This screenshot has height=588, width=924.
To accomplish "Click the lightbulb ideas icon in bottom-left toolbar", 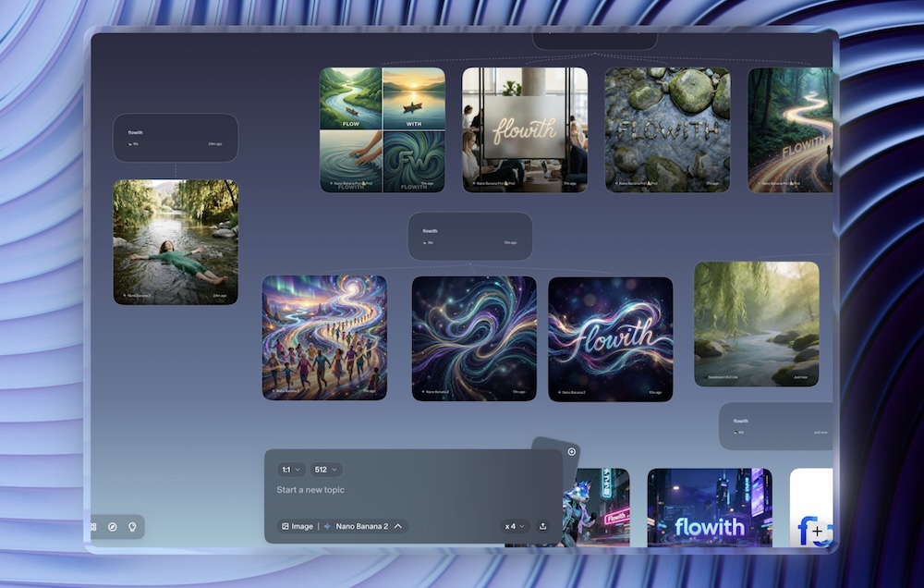I will pyautogui.click(x=132, y=527).
